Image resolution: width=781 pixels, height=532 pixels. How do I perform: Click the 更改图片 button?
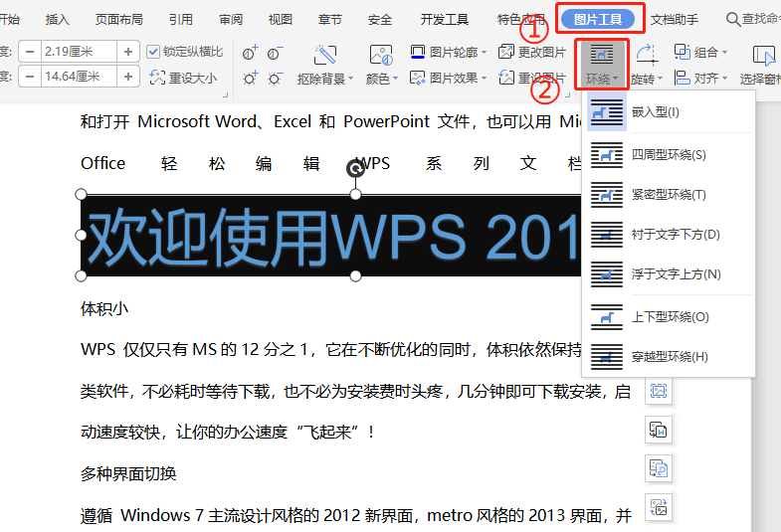click(532, 52)
